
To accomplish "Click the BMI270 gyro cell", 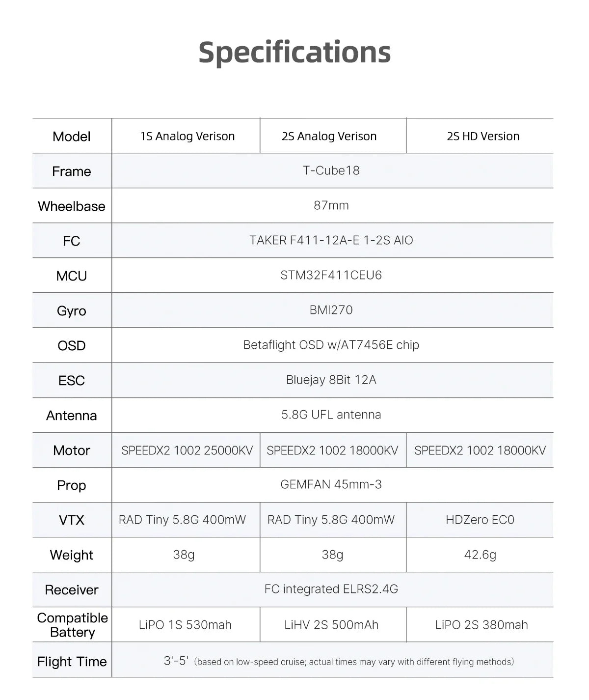I will [x=331, y=310].
